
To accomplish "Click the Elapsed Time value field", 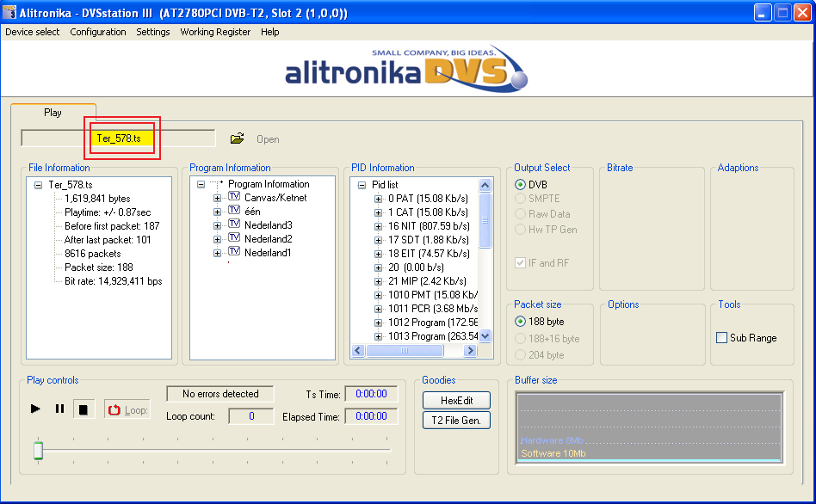I will click(371, 416).
